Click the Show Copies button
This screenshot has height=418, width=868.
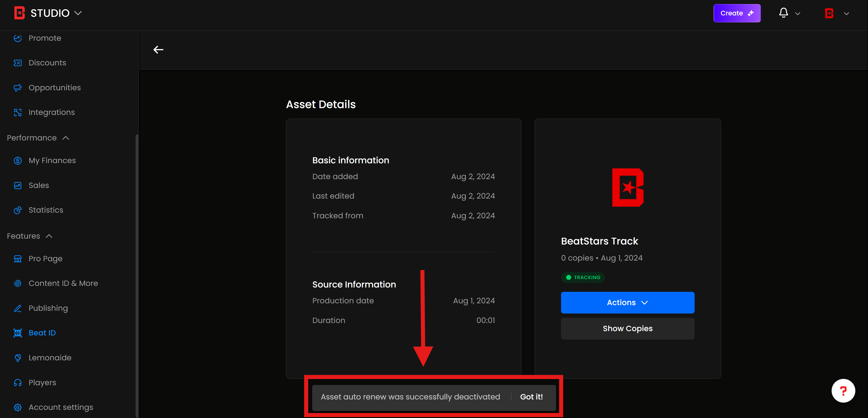(x=627, y=329)
